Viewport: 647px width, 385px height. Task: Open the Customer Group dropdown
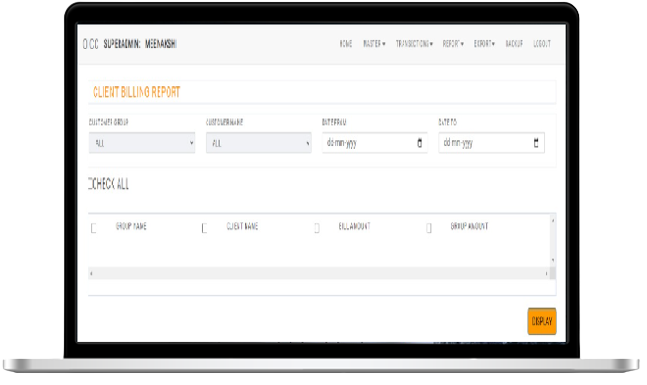(142, 143)
